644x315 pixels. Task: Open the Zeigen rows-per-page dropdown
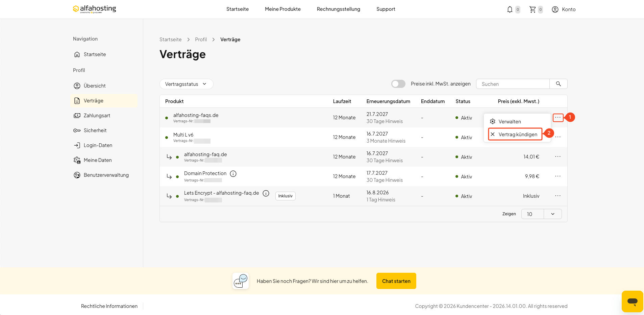point(541,214)
